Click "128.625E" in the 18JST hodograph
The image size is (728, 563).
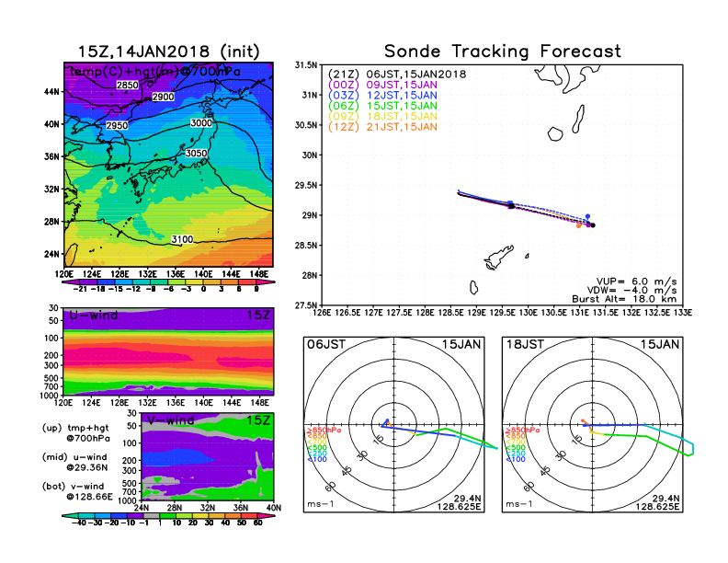(x=657, y=506)
